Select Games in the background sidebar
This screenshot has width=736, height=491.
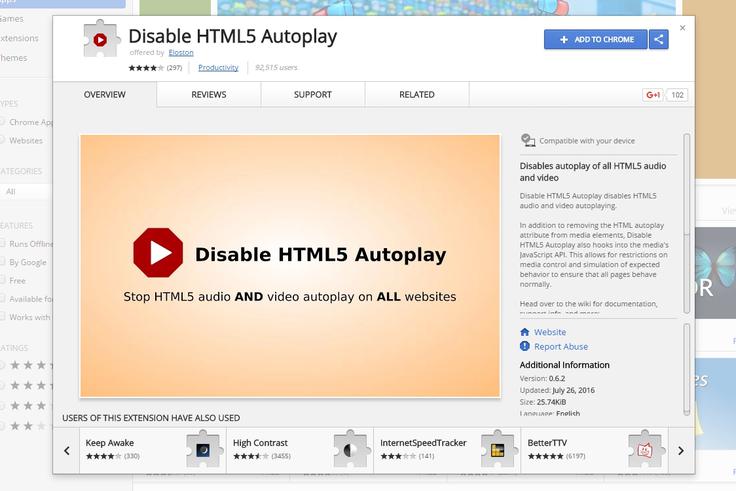[x=12, y=19]
